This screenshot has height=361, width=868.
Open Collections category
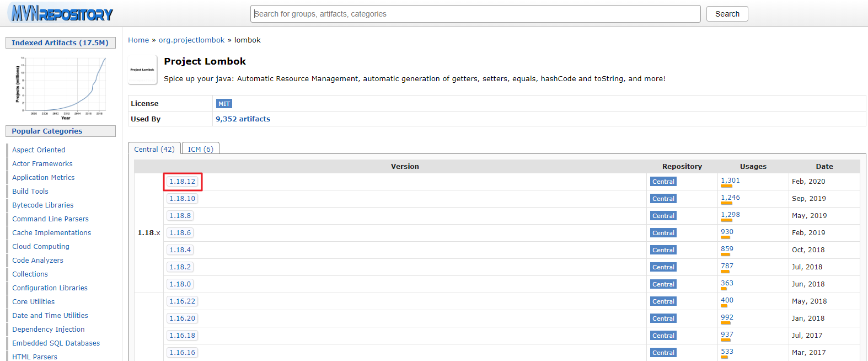[x=30, y=274]
